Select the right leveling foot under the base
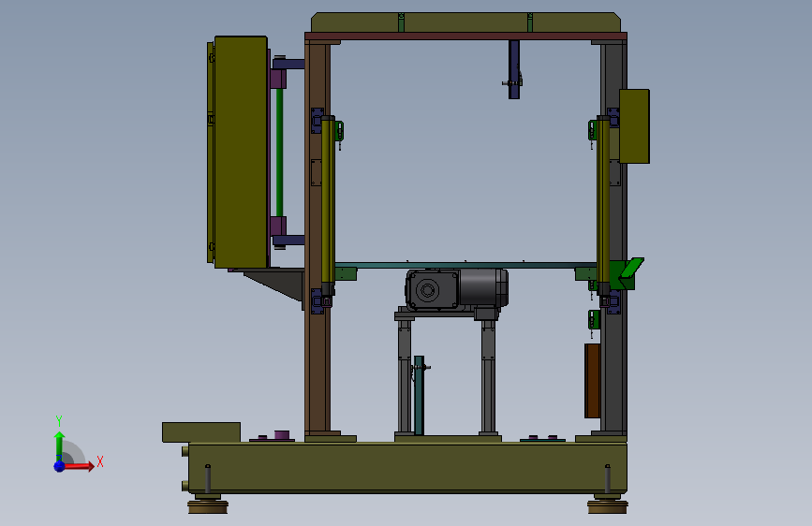 tap(608, 505)
